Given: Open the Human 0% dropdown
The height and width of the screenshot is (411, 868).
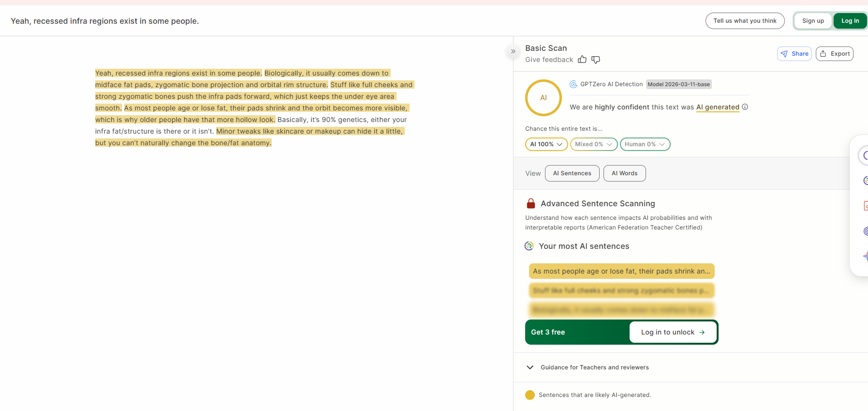Looking at the screenshot, I should pyautogui.click(x=645, y=144).
